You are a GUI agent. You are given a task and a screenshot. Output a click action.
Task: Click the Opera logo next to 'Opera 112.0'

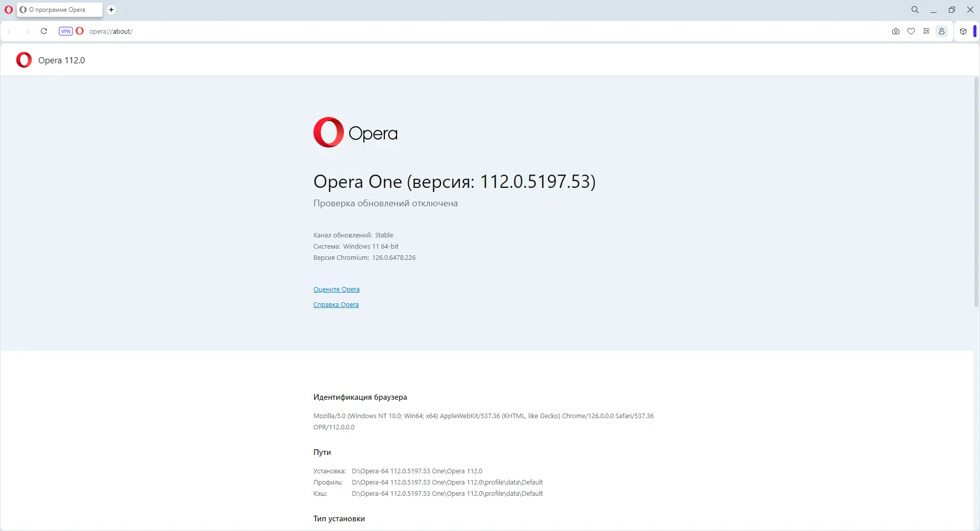(24, 60)
